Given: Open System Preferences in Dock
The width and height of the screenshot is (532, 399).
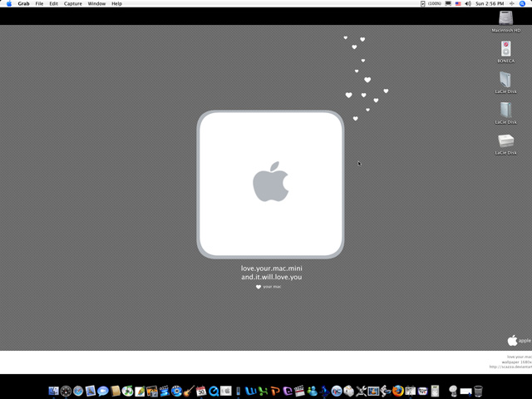Looking at the screenshot, I should 225,392.
